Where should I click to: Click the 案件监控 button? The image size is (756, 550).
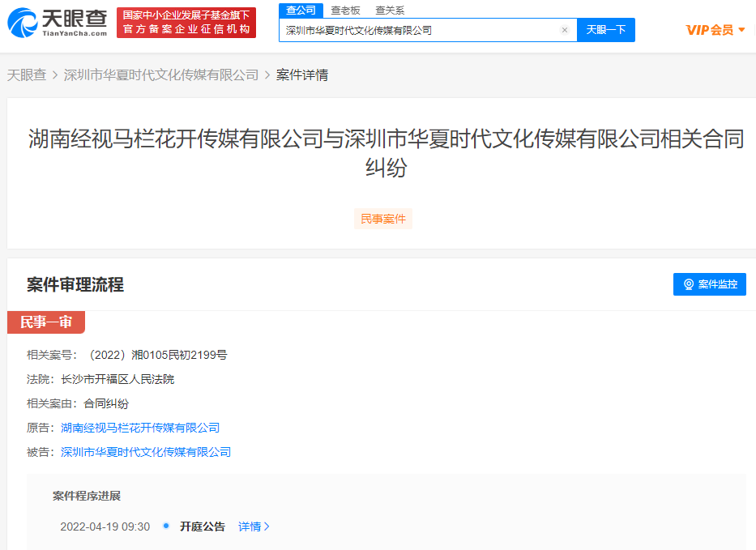710,284
